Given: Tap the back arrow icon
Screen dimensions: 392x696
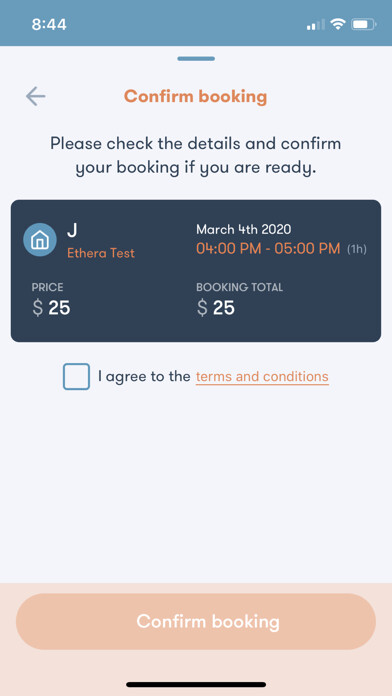Looking at the screenshot, I should click(x=36, y=96).
